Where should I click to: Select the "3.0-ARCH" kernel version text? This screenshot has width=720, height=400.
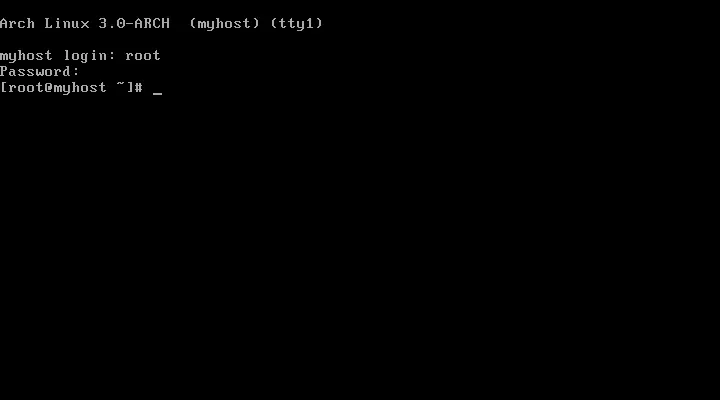pos(134,23)
